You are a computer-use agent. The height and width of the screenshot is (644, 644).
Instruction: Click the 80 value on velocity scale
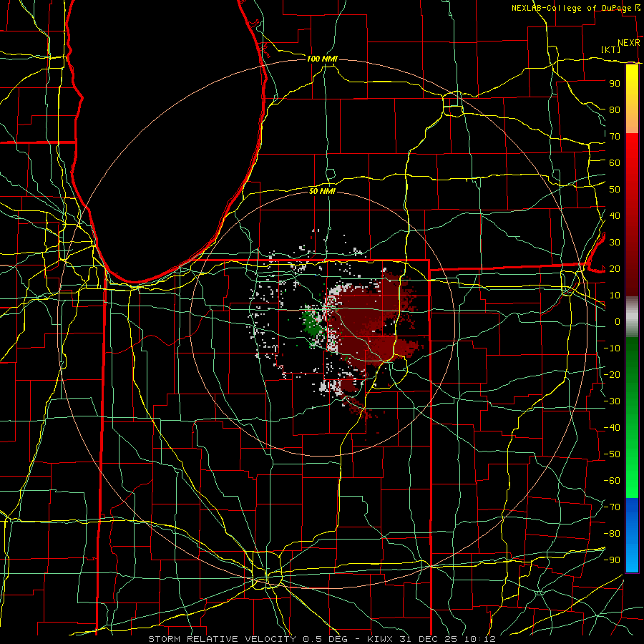click(x=615, y=109)
